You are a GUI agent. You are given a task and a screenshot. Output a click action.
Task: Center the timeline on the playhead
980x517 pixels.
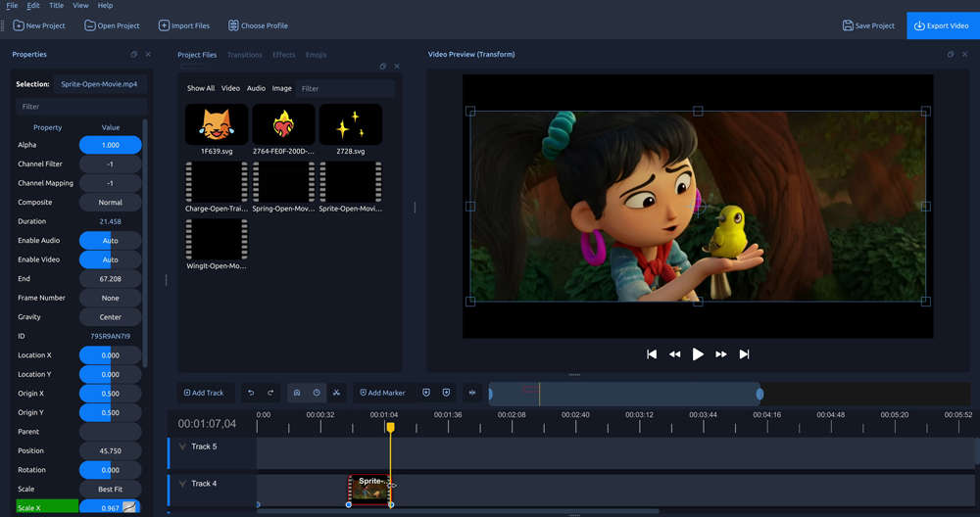(472, 393)
